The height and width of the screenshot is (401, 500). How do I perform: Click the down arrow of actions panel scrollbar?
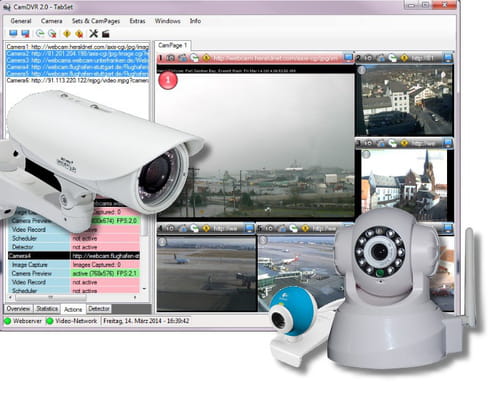[144, 289]
